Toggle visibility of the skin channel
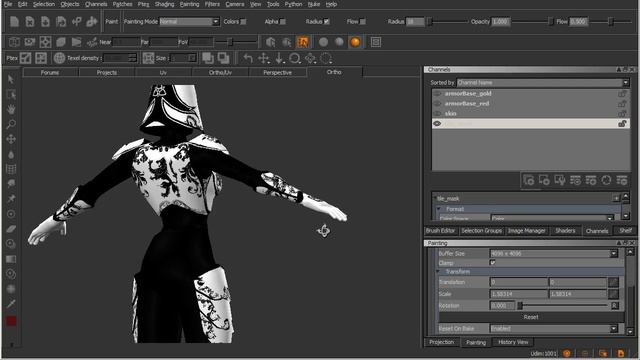 click(437, 113)
